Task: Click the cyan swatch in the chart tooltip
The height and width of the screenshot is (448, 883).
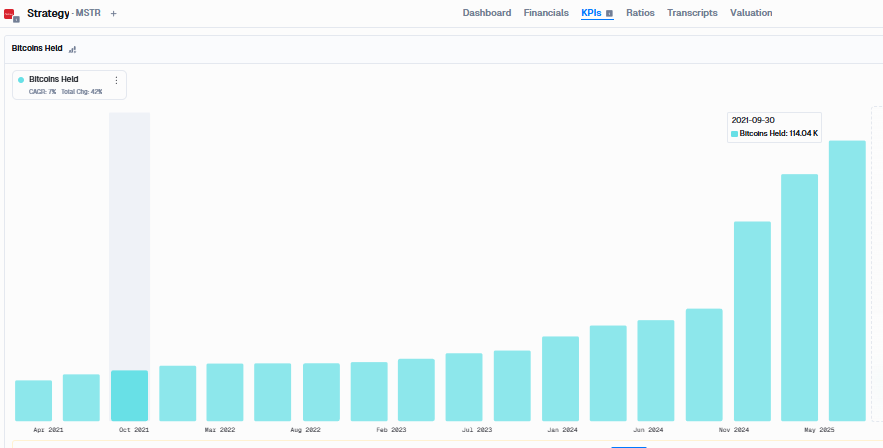Action: point(734,134)
